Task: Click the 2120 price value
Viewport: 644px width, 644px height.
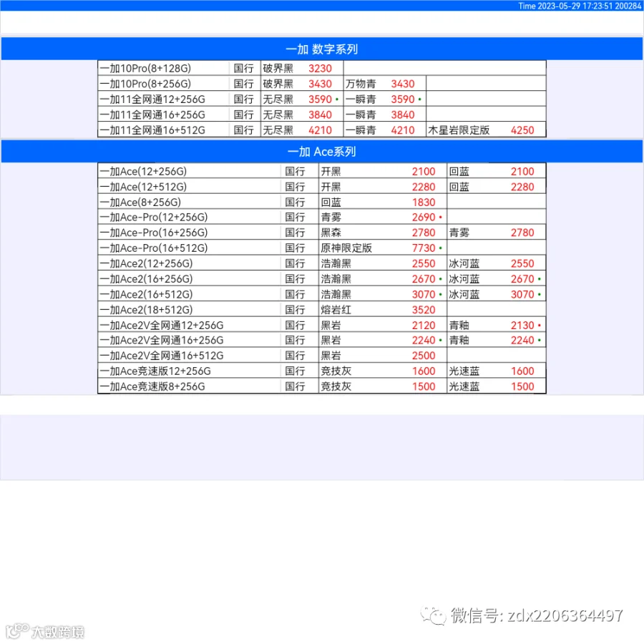Action: (x=424, y=326)
